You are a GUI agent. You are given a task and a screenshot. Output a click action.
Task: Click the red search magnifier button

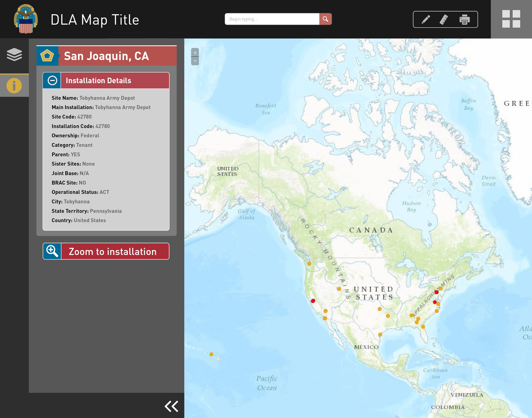point(326,19)
